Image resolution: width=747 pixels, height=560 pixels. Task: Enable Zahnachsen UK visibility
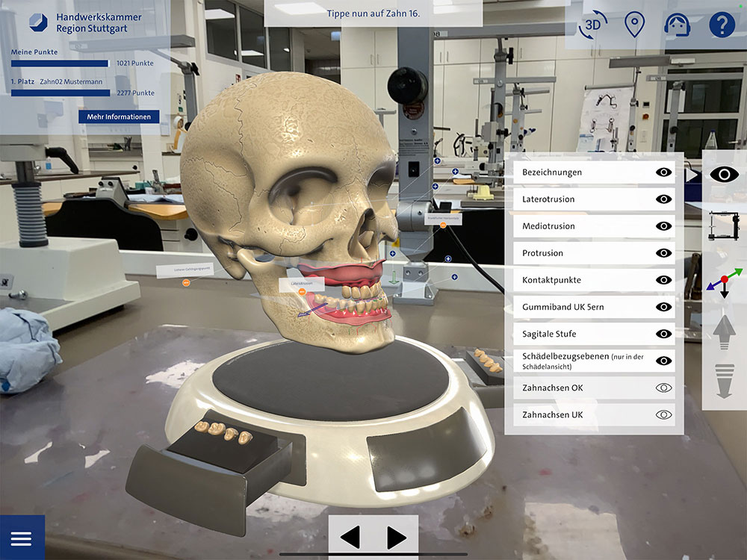click(x=663, y=414)
